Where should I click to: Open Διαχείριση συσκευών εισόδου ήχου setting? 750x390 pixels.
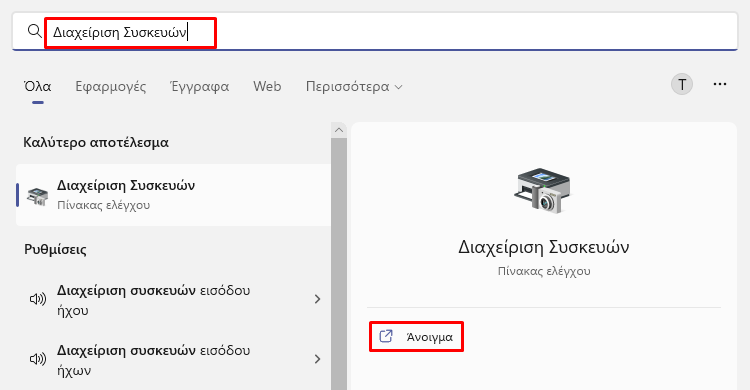(x=173, y=300)
